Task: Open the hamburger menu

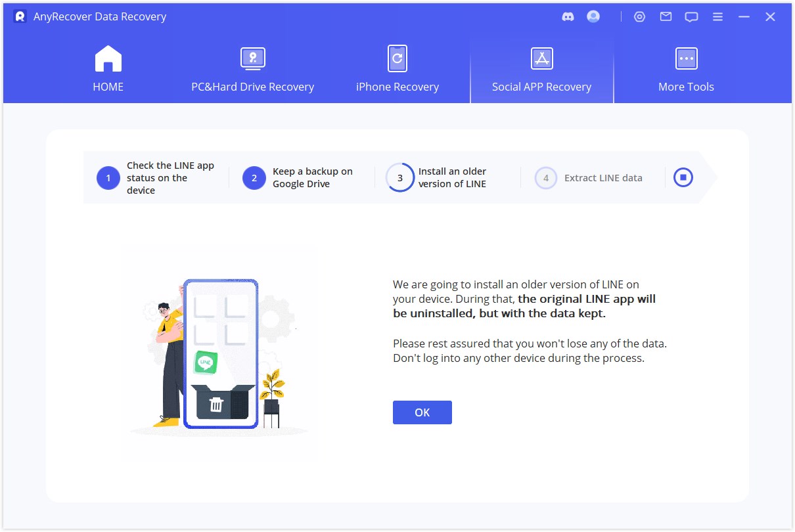Action: click(717, 16)
